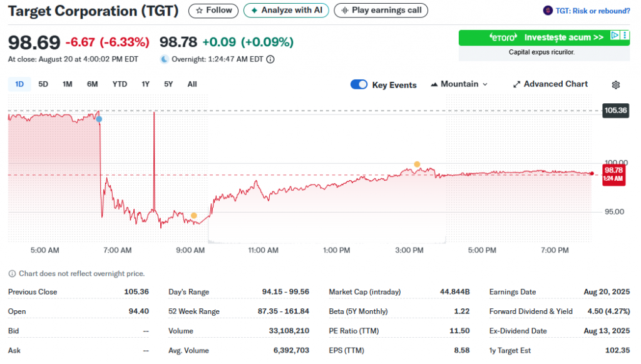Click the 1y Target Est value 102.35
641x364 pixels.
point(618,350)
